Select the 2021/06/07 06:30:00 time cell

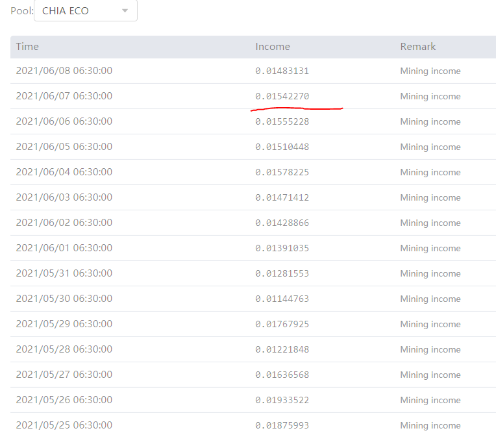coord(64,96)
